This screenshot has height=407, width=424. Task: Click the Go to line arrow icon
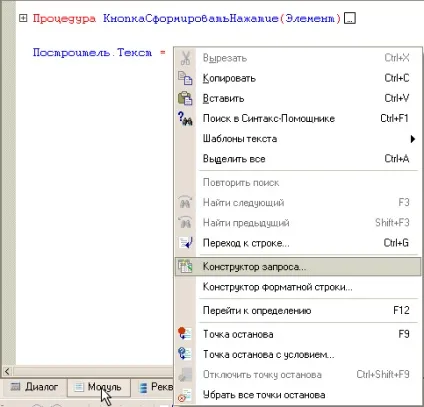(185, 243)
